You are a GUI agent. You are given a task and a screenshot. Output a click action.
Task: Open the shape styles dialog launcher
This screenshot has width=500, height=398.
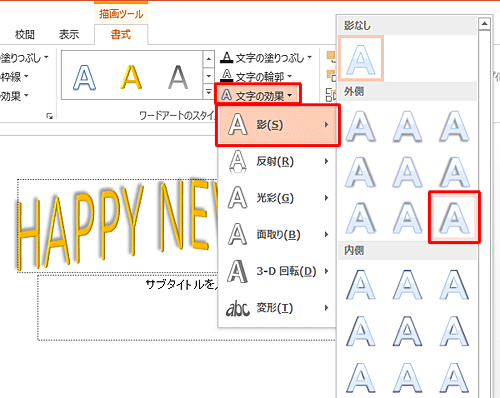(50, 116)
